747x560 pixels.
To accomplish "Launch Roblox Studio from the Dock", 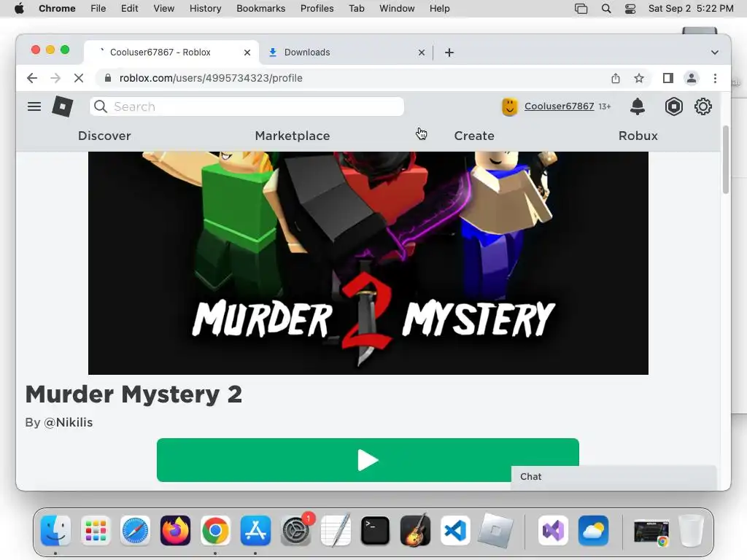I will [495, 531].
